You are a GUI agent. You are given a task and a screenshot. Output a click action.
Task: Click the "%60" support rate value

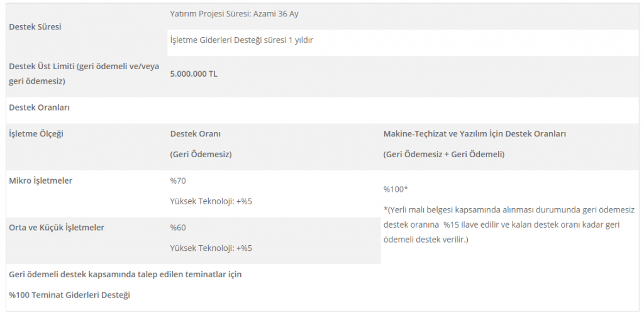pos(178,227)
